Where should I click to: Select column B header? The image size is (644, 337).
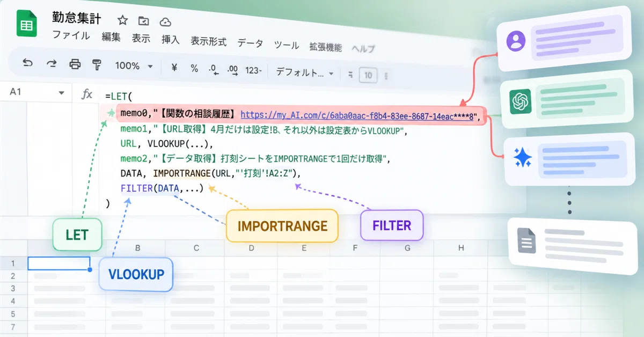138,248
